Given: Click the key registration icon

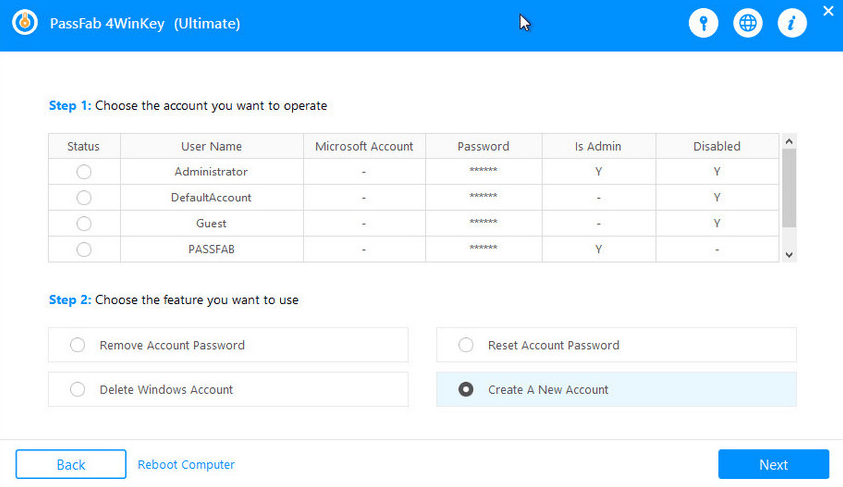Looking at the screenshot, I should [703, 23].
